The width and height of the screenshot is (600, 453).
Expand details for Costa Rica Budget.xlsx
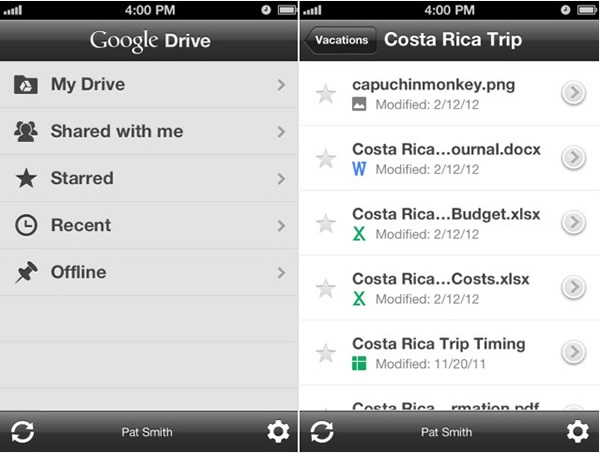573,222
